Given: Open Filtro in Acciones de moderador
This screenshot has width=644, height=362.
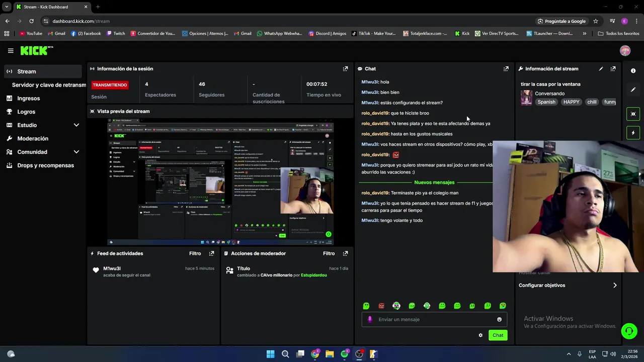Looking at the screenshot, I should (x=329, y=253).
